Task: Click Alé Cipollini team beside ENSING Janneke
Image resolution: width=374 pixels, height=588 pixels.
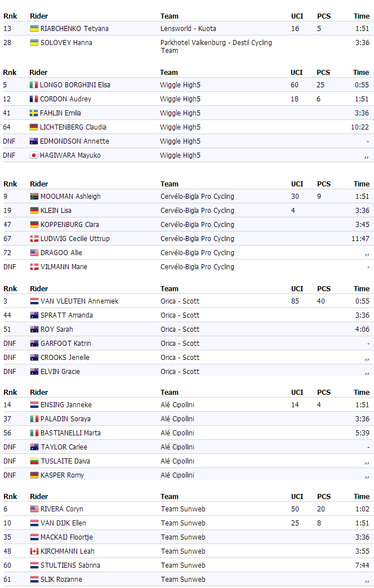Action: click(x=177, y=405)
